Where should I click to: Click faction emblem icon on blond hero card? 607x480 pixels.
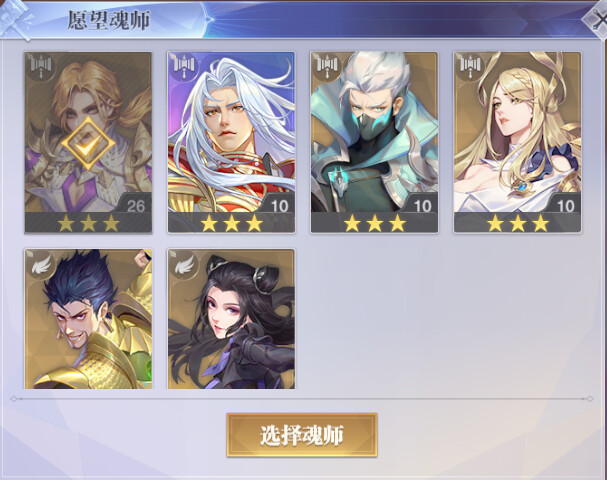41,67
